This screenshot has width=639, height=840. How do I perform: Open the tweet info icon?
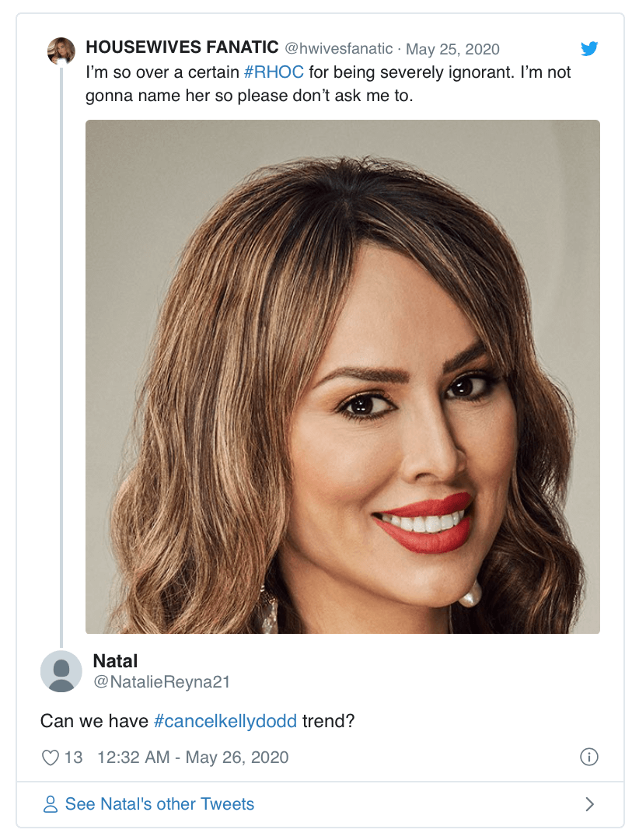click(x=589, y=757)
